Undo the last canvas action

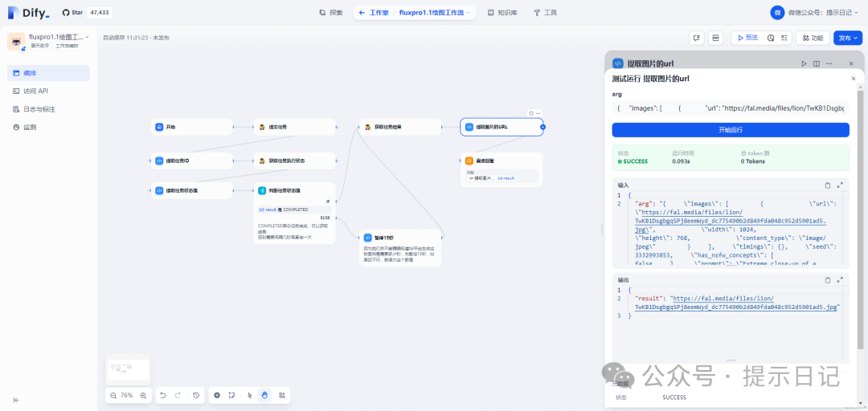[163, 396]
